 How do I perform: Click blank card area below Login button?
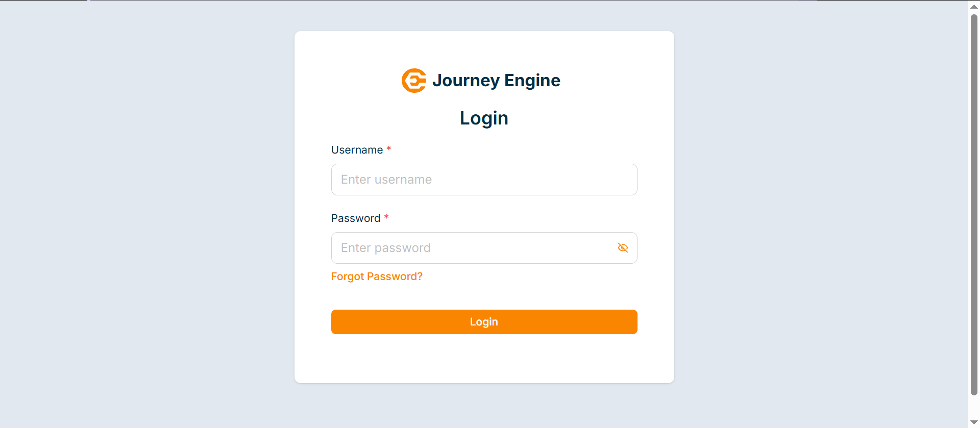tap(484, 360)
